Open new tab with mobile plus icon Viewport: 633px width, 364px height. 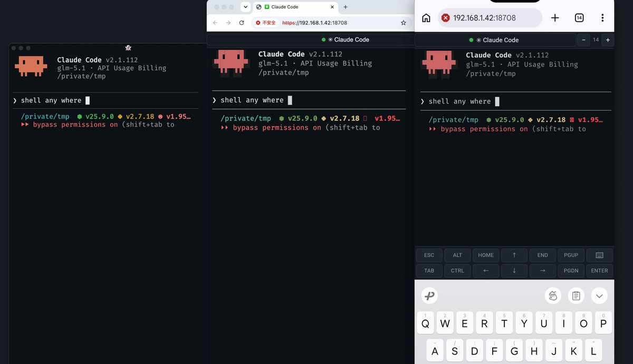pyautogui.click(x=555, y=18)
